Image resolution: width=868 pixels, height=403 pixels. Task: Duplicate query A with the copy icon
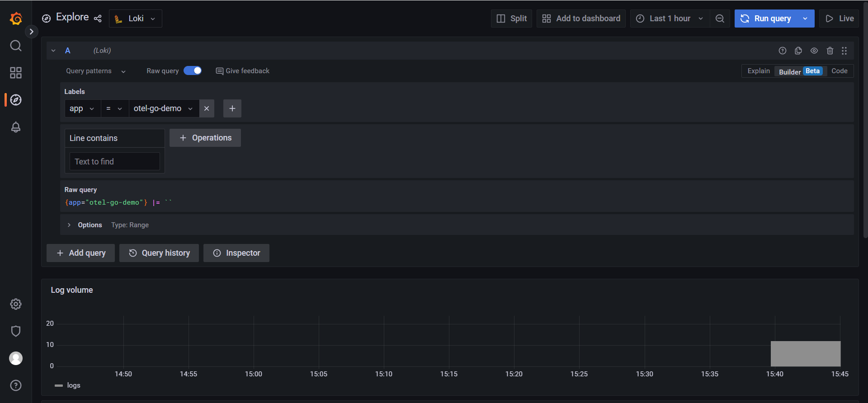click(x=798, y=51)
